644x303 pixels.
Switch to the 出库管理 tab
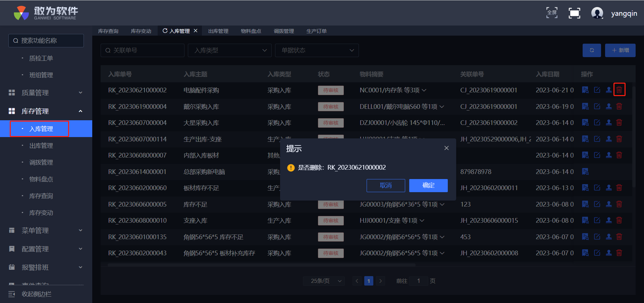(218, 31)
